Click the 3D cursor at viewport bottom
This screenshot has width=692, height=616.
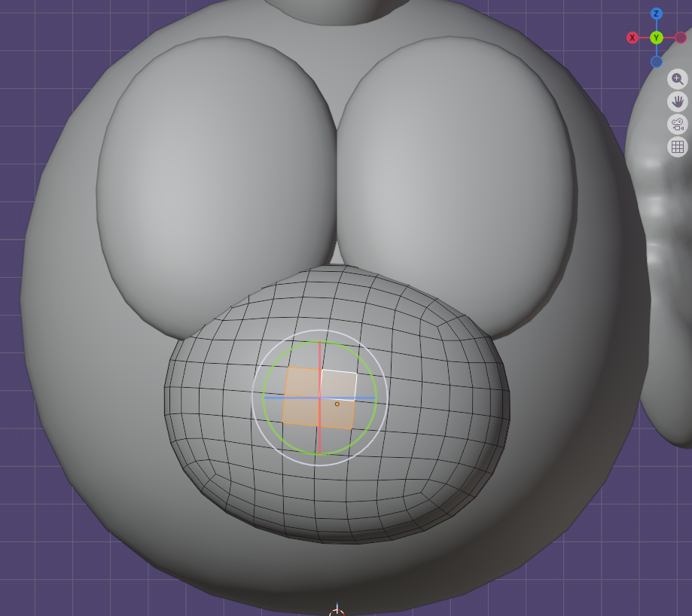[337, 611]
